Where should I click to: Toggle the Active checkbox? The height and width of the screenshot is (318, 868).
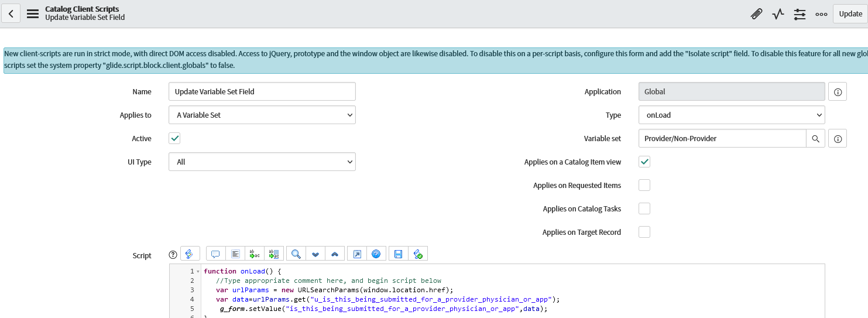(174, 138)
